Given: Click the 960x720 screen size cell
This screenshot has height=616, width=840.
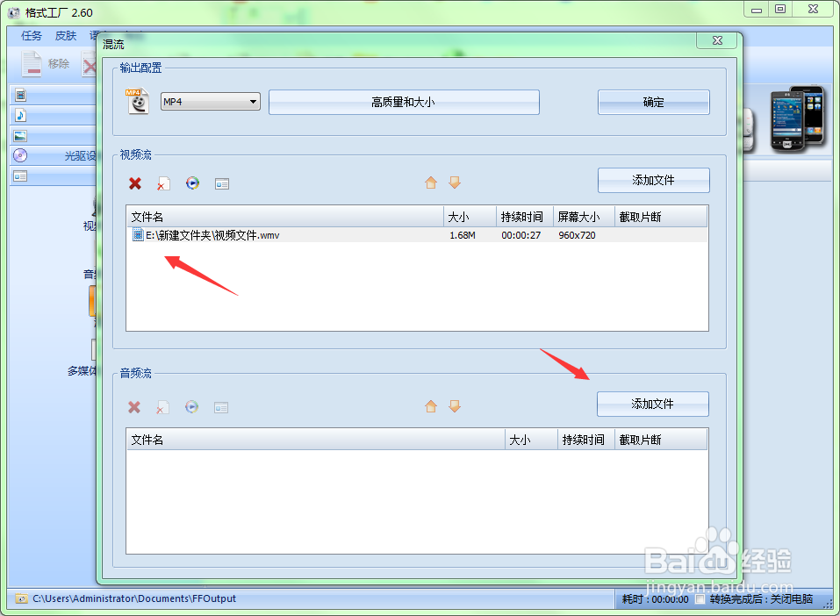Looking at the screenshot, I should click(x=577, y=235).
